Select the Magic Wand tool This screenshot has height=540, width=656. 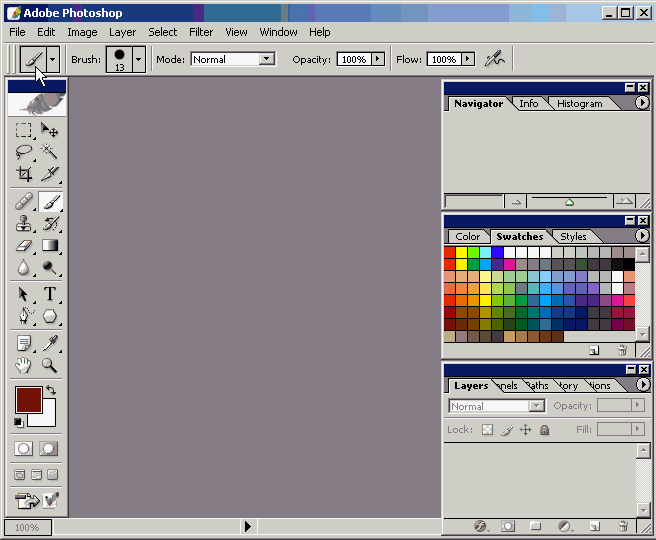click(x=49, y=152)
